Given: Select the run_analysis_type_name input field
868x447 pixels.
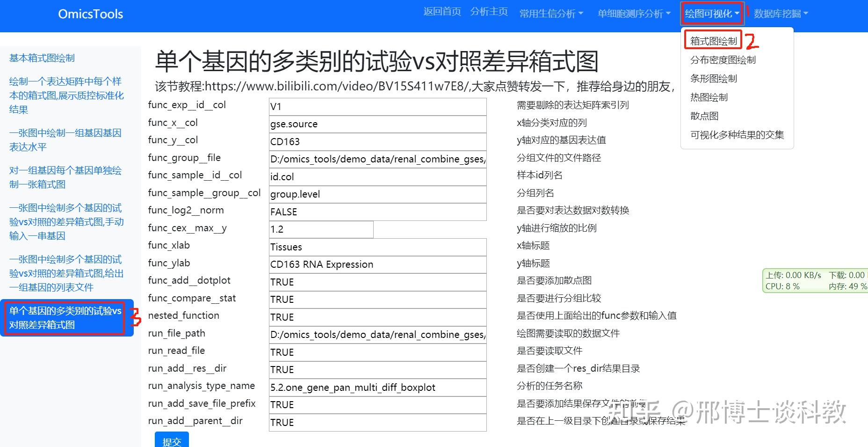Looking at the screenshot, I should point(377,388).
